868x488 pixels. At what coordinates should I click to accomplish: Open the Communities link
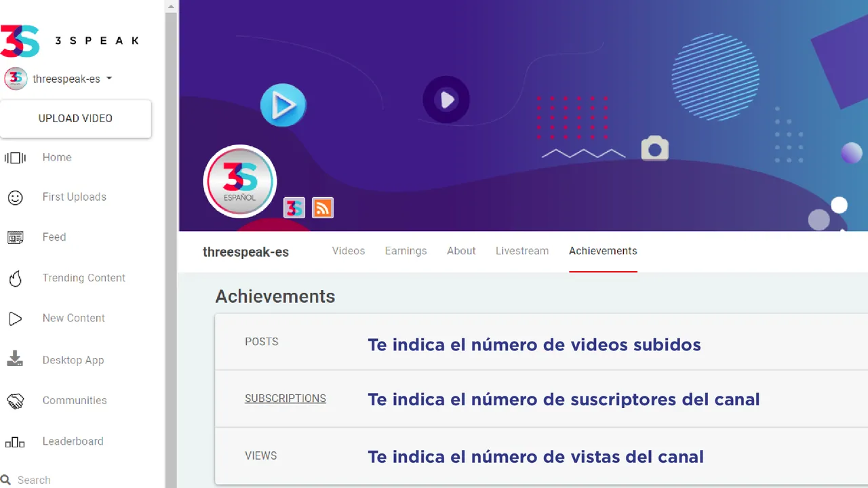(75, 401)
